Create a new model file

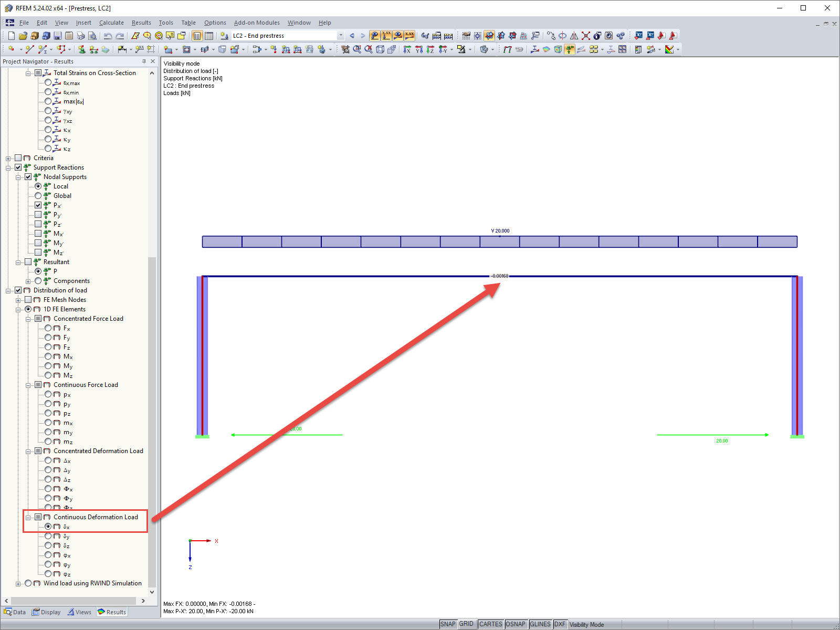click(x=10, y=35)
